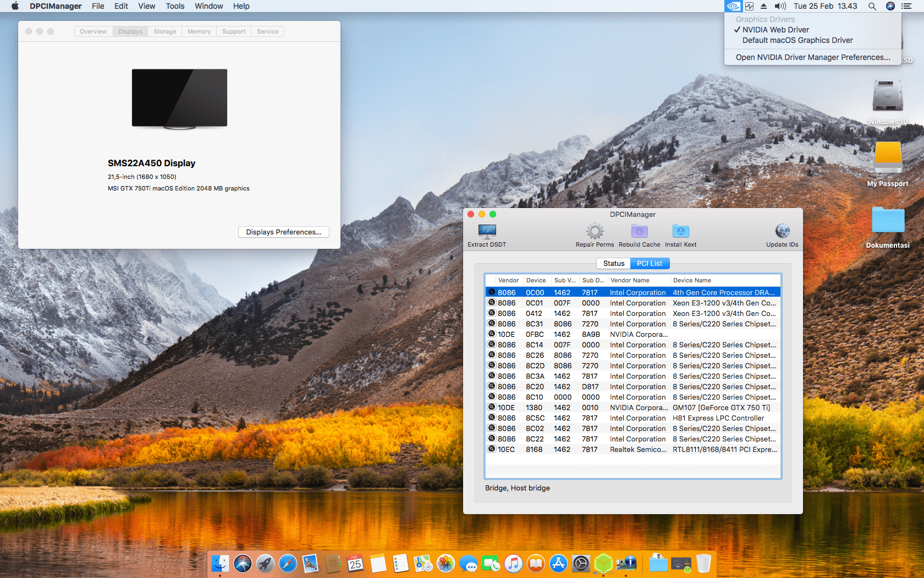
Task: Open the Window menu
Action: click(208, 6)
